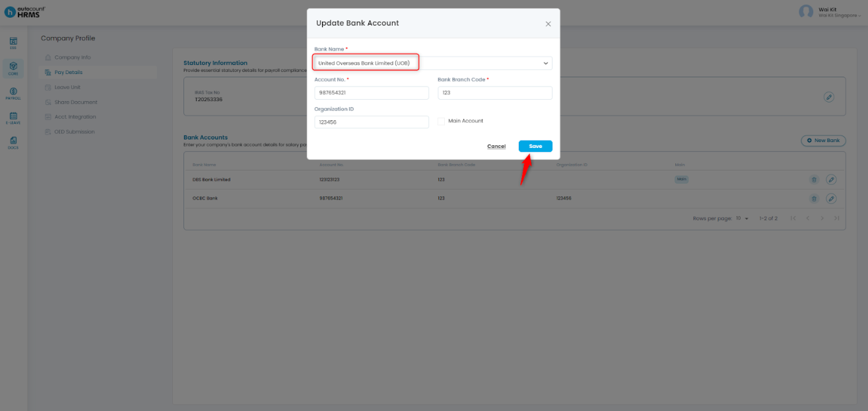868x411 pixels.
Task: Click the Main badge in DBS row
Action: (681, 179)
